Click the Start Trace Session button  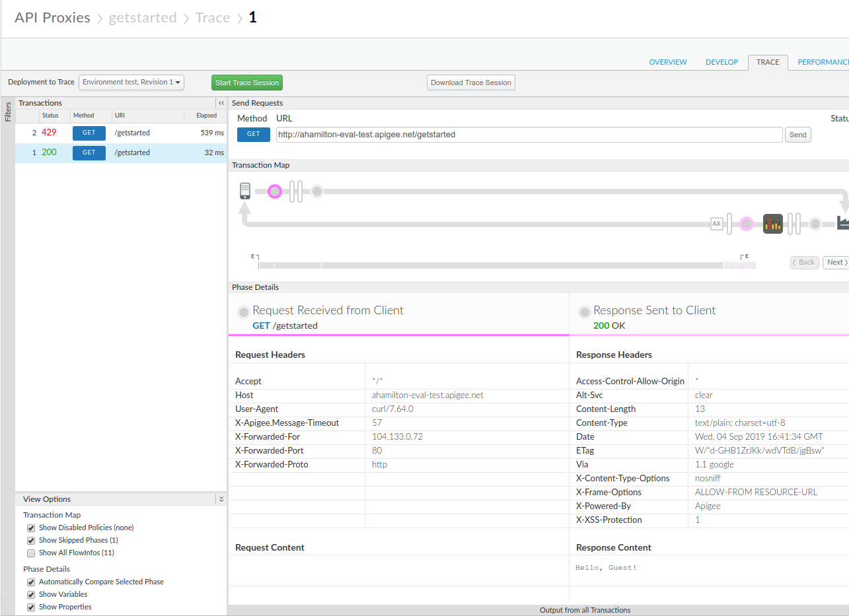(247, 83)
